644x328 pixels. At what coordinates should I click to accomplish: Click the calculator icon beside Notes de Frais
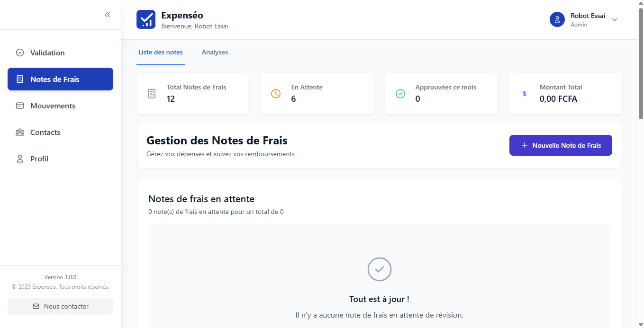(x=20, y=79)
